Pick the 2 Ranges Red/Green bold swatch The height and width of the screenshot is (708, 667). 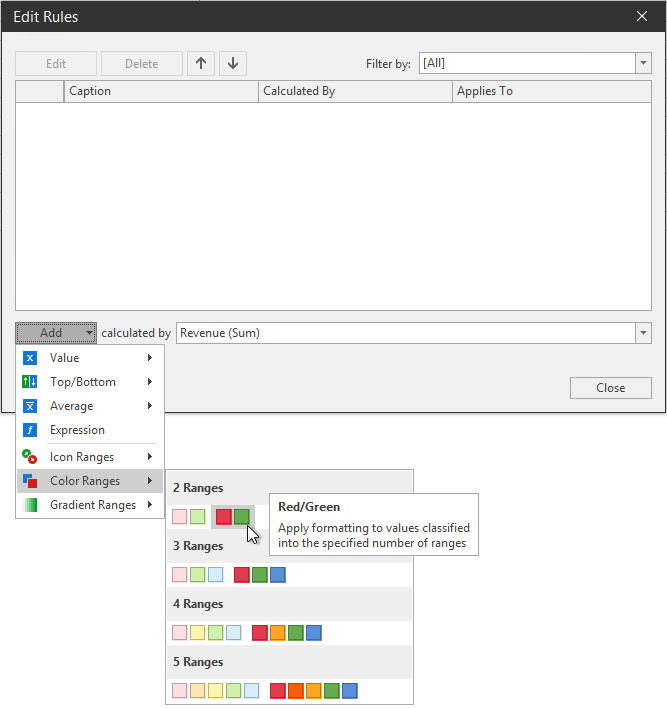(x=233, y=517)
